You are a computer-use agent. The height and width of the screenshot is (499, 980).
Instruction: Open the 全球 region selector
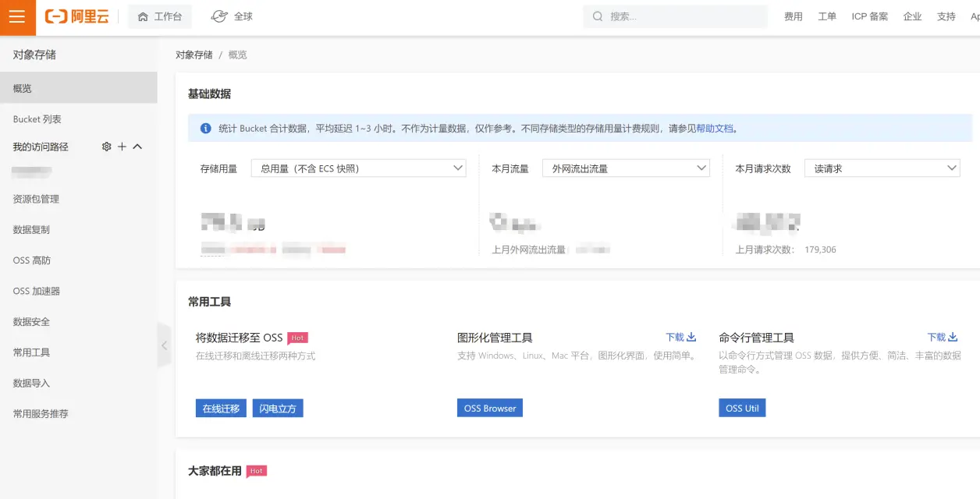coord(232,16)
